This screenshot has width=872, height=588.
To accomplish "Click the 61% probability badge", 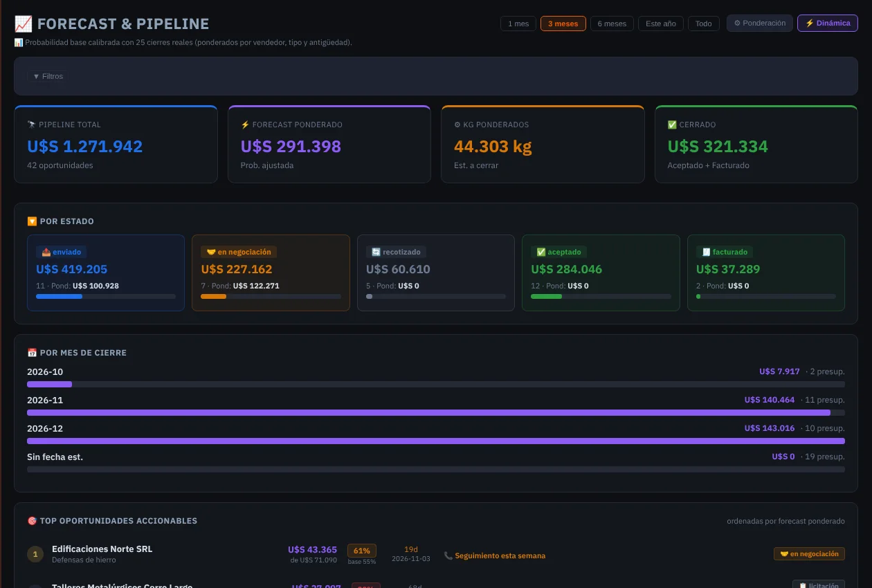I will (x=362, y=551).
